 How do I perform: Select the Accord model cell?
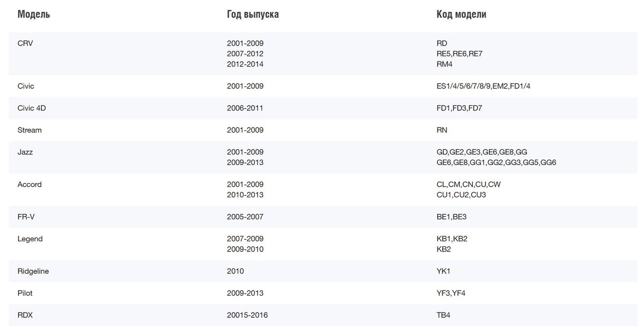(x=30, y=184)
